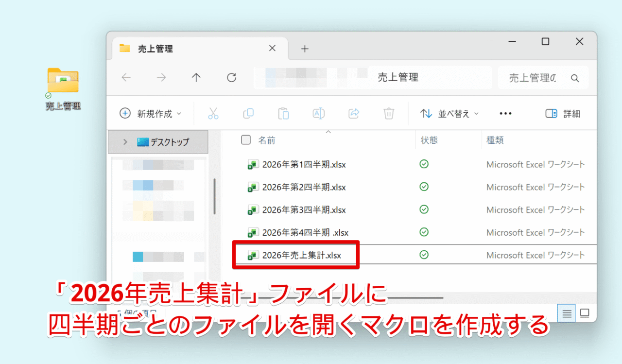Click the Share icon
This screenshot has width=622, height=364.
click(x=353, y=113)
